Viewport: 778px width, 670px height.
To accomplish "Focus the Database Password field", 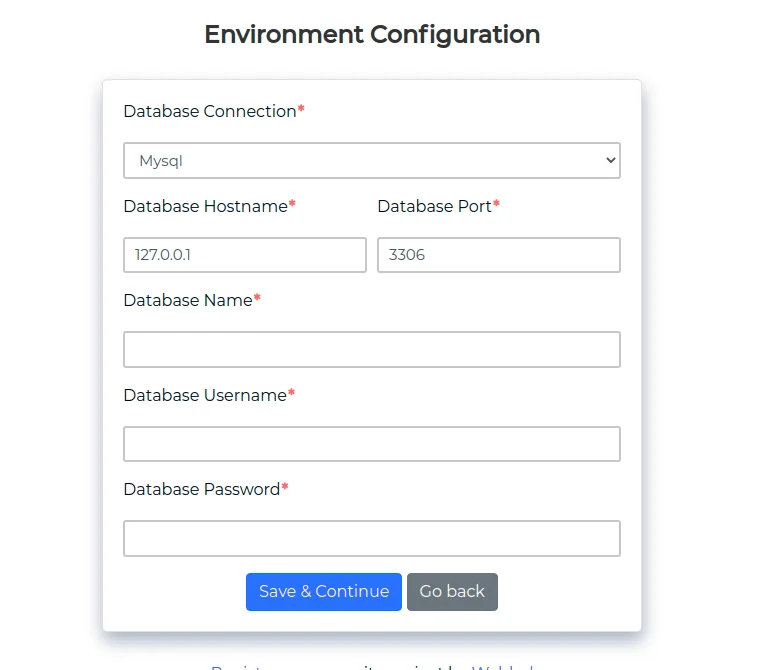I will pyautogui.click(x=371, y=538).
